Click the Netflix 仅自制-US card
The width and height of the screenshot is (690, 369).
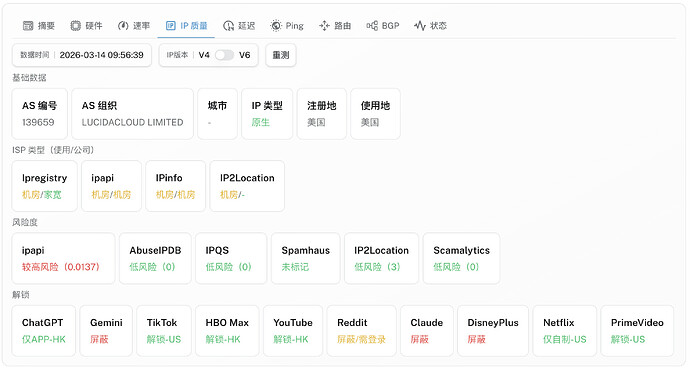point(565,331)
